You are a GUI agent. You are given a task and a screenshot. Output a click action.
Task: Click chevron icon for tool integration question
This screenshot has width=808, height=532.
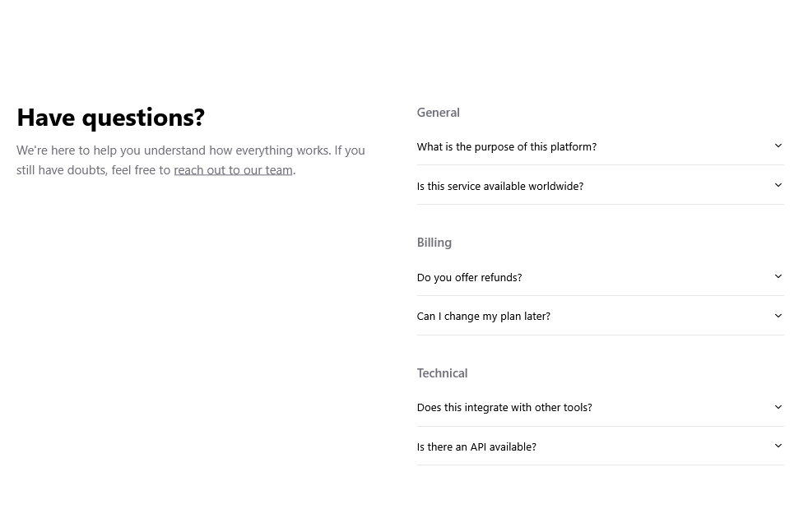[778, 407]
